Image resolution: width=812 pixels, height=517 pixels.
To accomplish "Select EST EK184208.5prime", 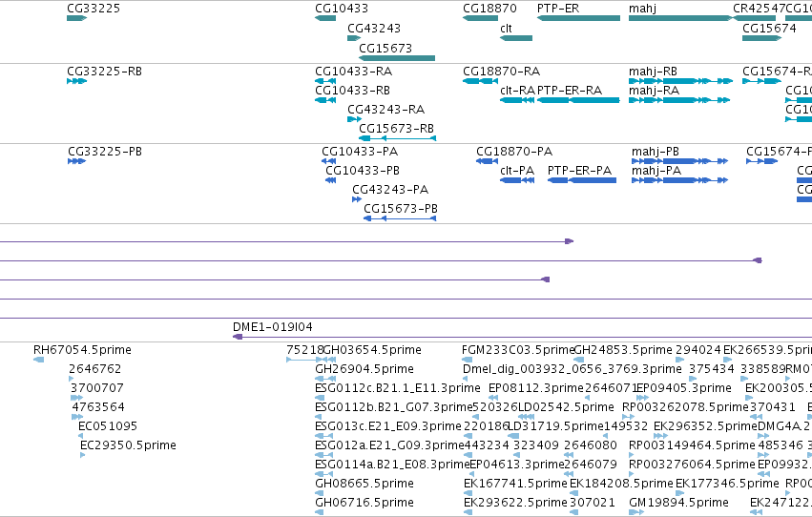I will 621,484.
